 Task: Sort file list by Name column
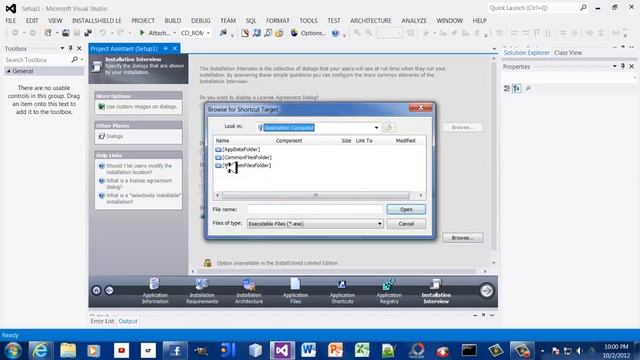[x=222, y=140]
